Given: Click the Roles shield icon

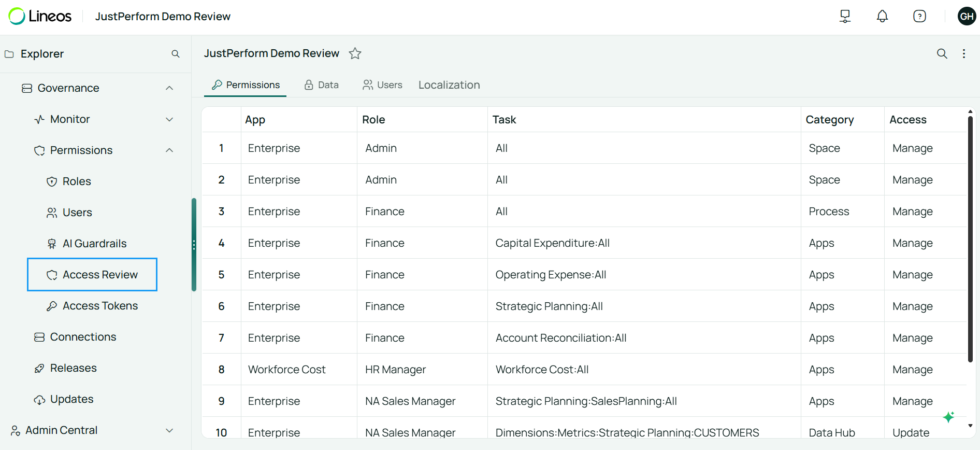Looking at the screenshot, I should click(x=52, y=181).
